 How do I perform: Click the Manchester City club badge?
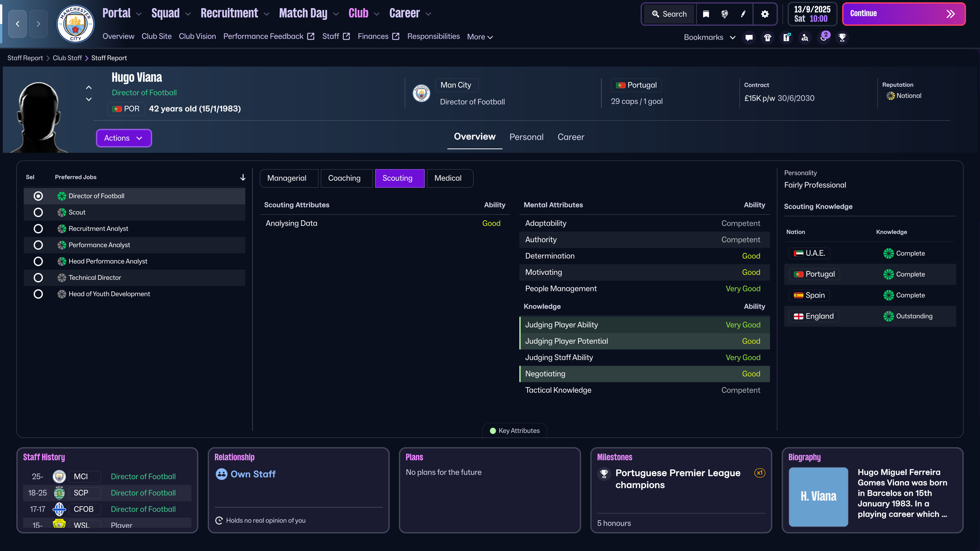75,23
